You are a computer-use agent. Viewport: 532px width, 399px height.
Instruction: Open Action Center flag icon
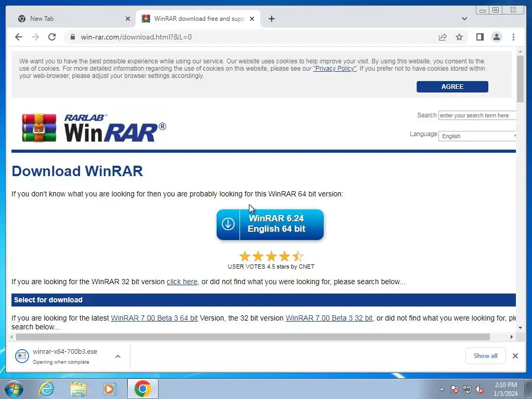coord(454,390)
